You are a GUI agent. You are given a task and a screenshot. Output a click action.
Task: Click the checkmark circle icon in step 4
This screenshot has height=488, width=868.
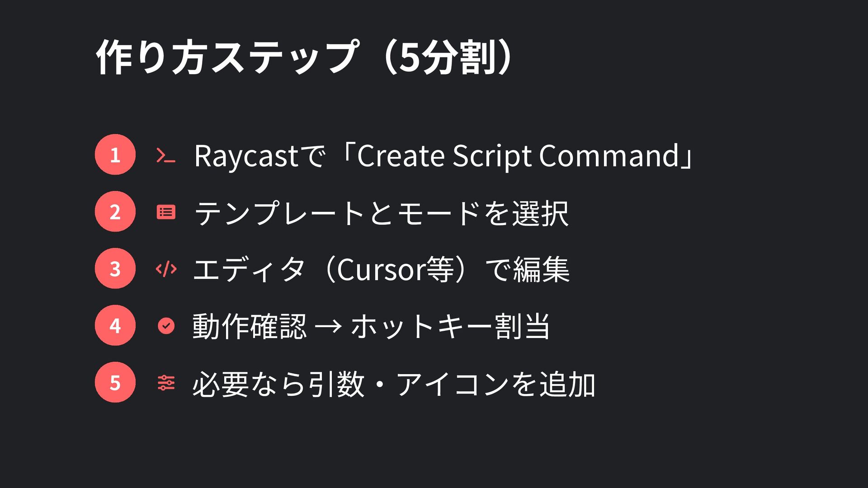[x=166, y=326]
